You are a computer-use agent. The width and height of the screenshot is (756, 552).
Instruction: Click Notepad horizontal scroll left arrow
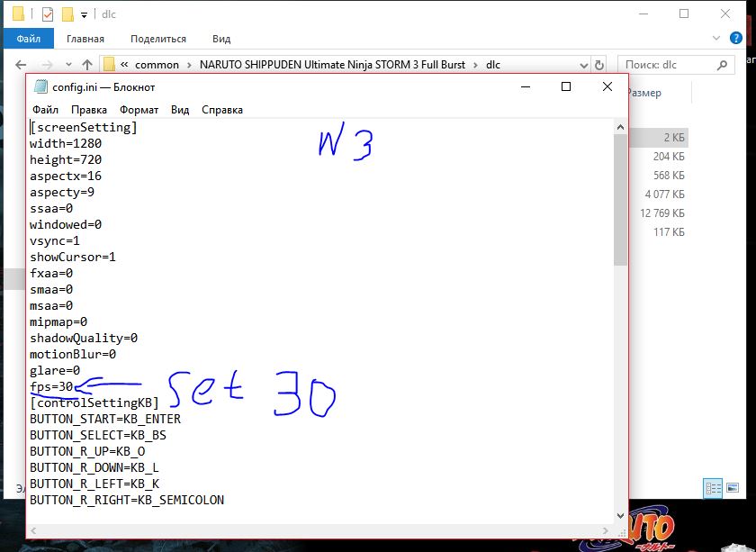[32, 530]
